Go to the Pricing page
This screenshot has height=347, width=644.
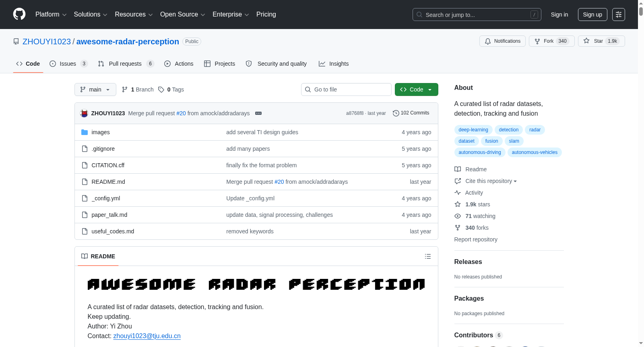pyautogui.click(x=266, y=15)
